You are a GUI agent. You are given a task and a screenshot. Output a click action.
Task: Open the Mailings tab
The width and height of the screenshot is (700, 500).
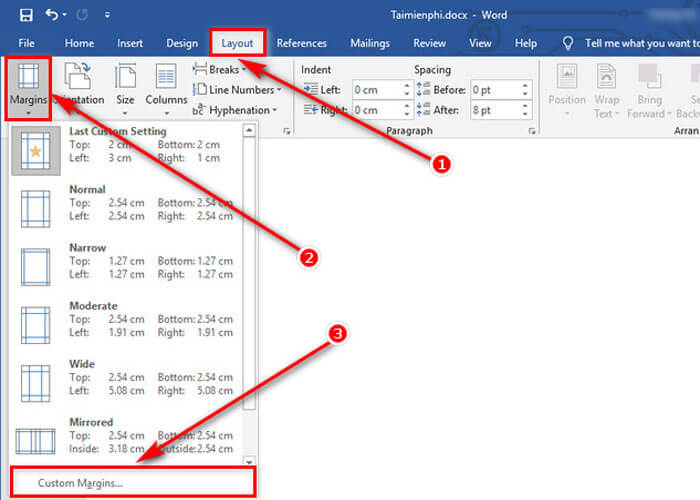tap(370, 43)
